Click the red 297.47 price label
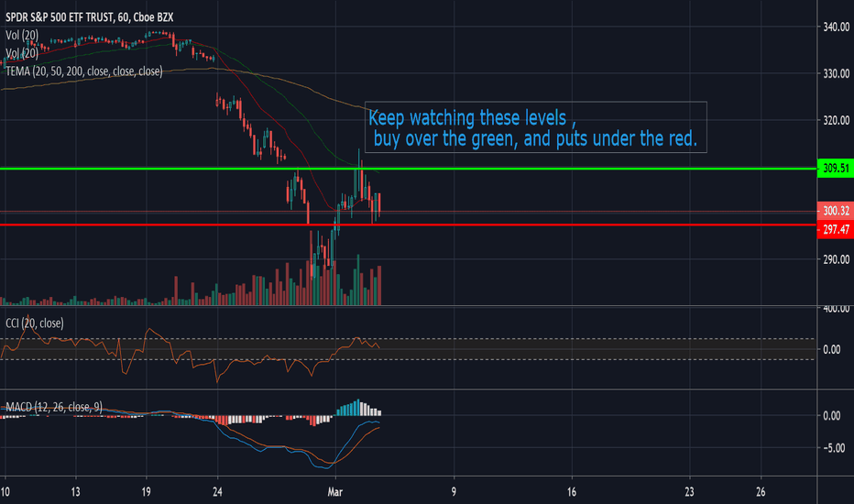Image resolution: width=854 pixels, height=504 pixels. click(836, 229)
